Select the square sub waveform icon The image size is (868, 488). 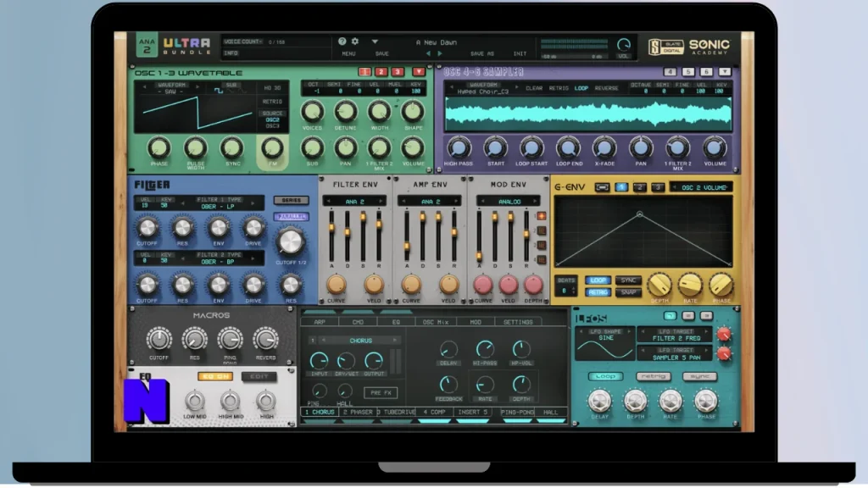218,91
